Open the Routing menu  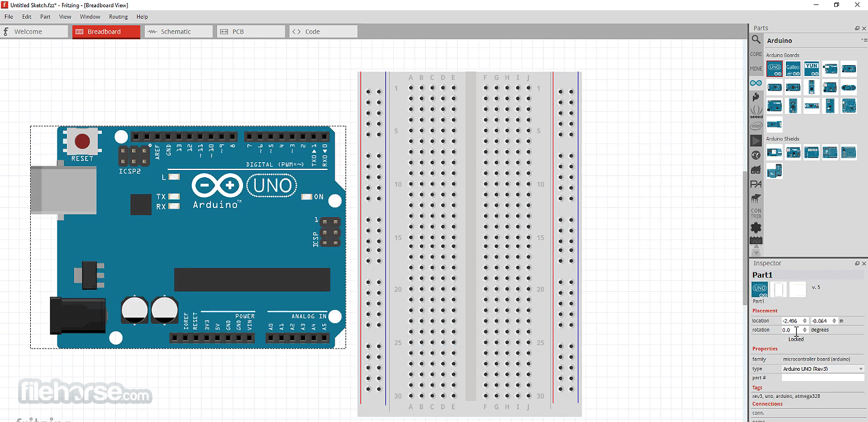click(x=118, y=17)
